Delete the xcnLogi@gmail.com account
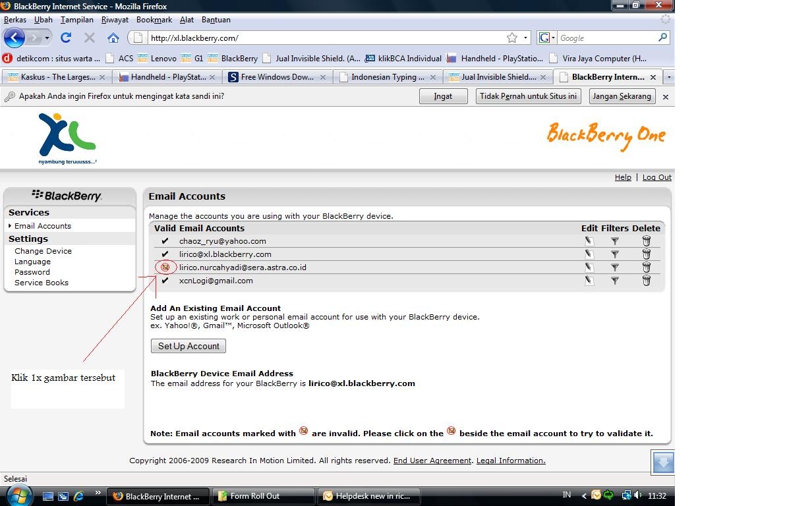The width and height of the screenshot is (812, 506). pyautogui.click(x=647, y=281)
